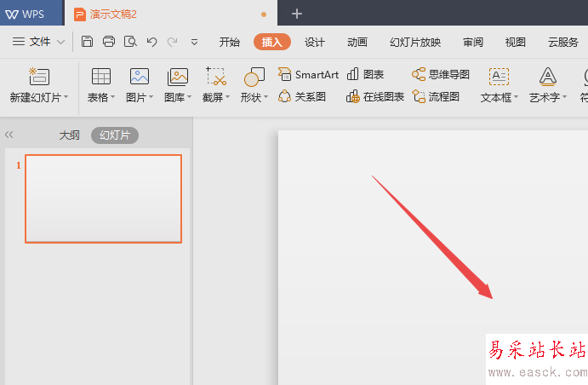This screenshot has height=385, width=588.
Task: Expand quick access toolbar customize arrow
Action: pos(194,42)
